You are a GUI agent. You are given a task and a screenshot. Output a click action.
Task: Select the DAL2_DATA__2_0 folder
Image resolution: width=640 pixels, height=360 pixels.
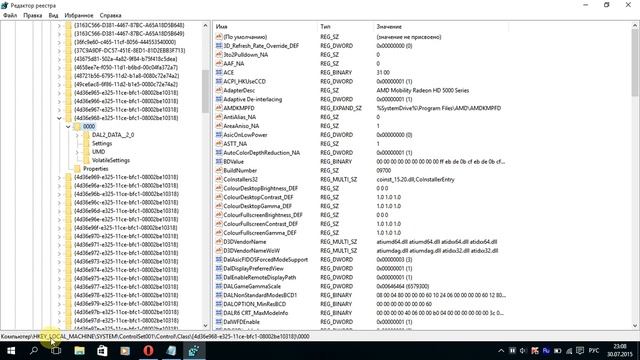click(x=113, y=135)
